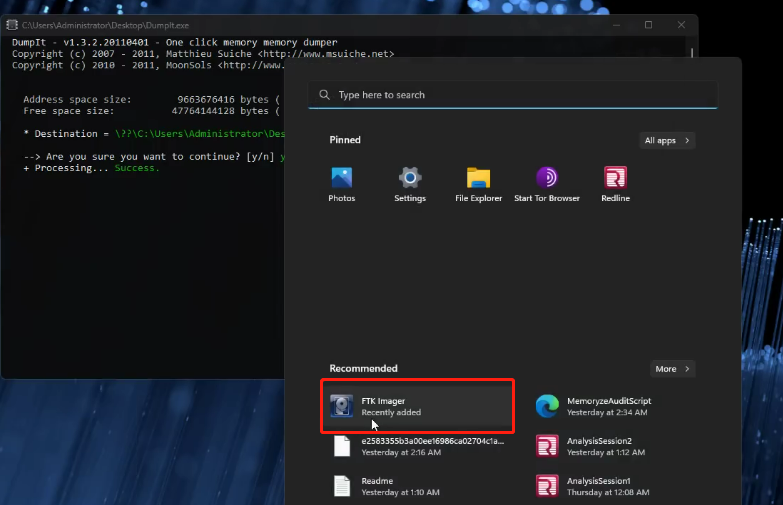The height and width of the screenshot is (505, 783).
Task: Click the magnifier icon in search box
Action: pyautogui.click(x=325, y=95)
